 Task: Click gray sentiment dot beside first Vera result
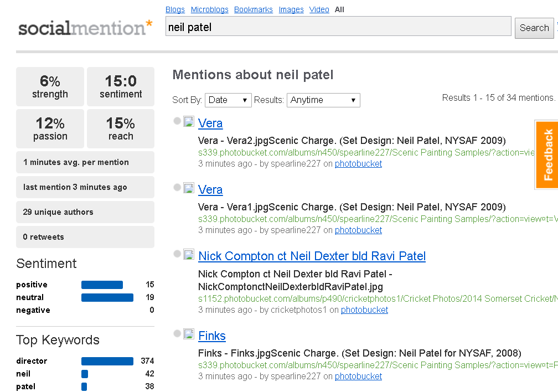tap(177, 121)
